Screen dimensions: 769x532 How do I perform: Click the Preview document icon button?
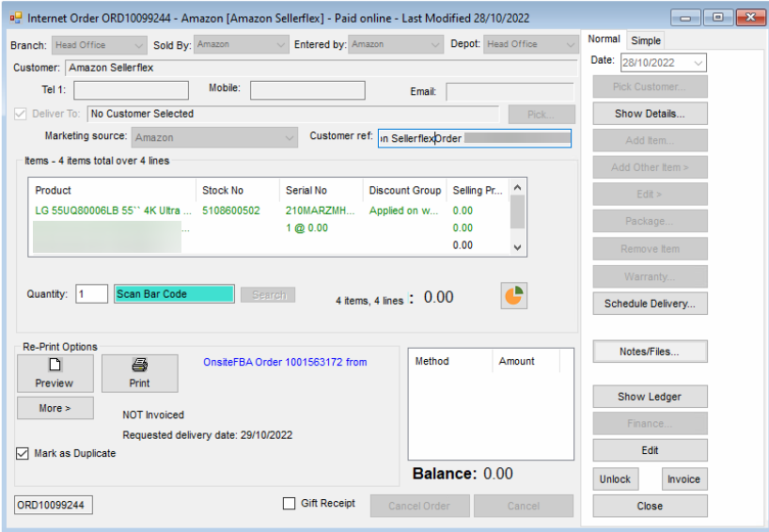coord(55,373)
